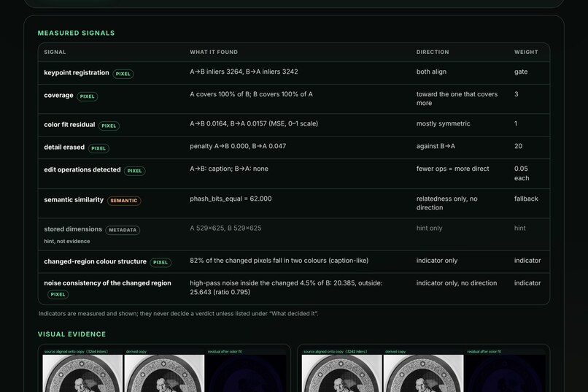
Task: Click PIXEL badge beside changed-region colour structure
Action: (x=160, y=263)
